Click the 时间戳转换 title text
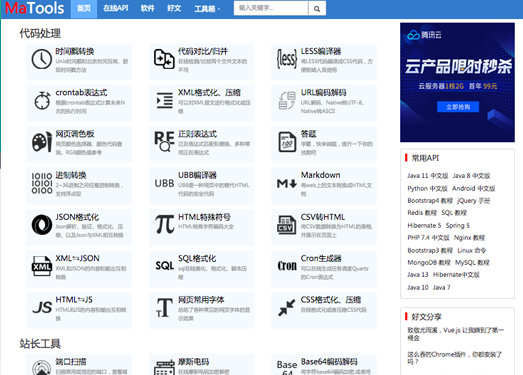This screenshot has width=523, height=375. pyautogui.click(x=75, y=51)
